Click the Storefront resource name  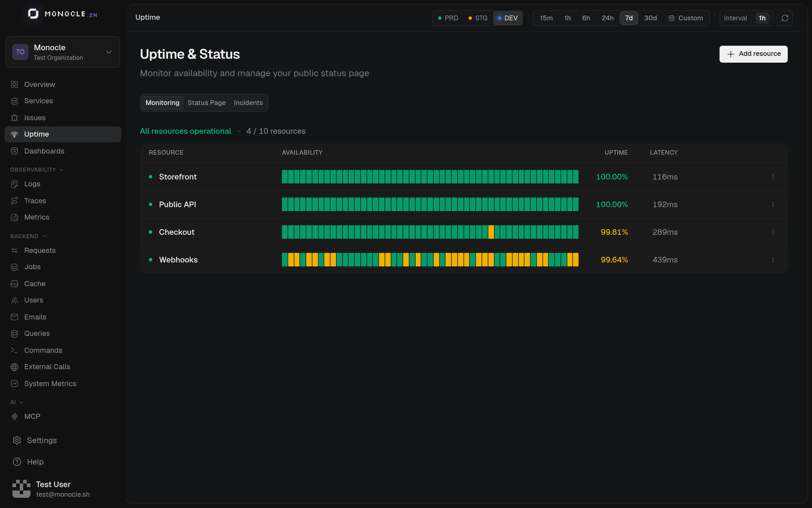click(x=178, y=177)
